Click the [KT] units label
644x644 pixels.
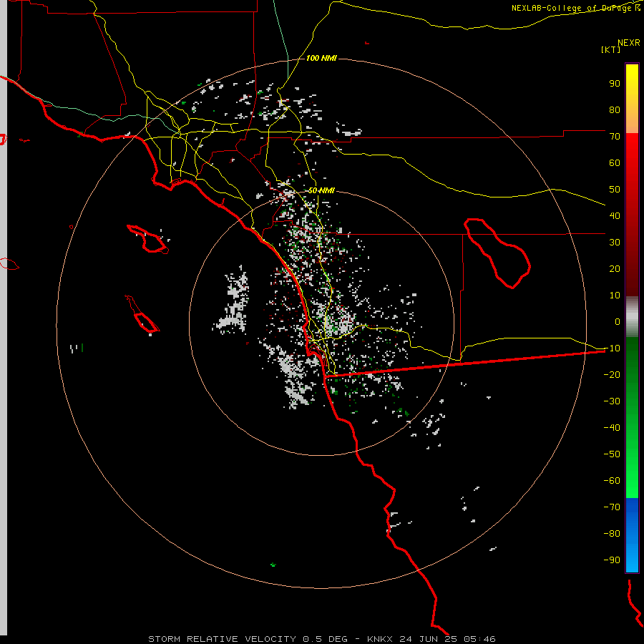tap(611, 49)
